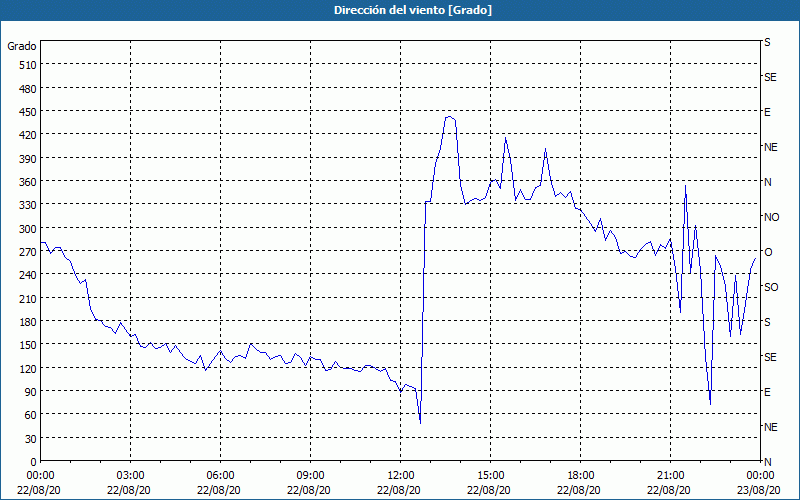800x500 pixels.
Task: Click the 90 degree axis label
Action: [31, 392]
